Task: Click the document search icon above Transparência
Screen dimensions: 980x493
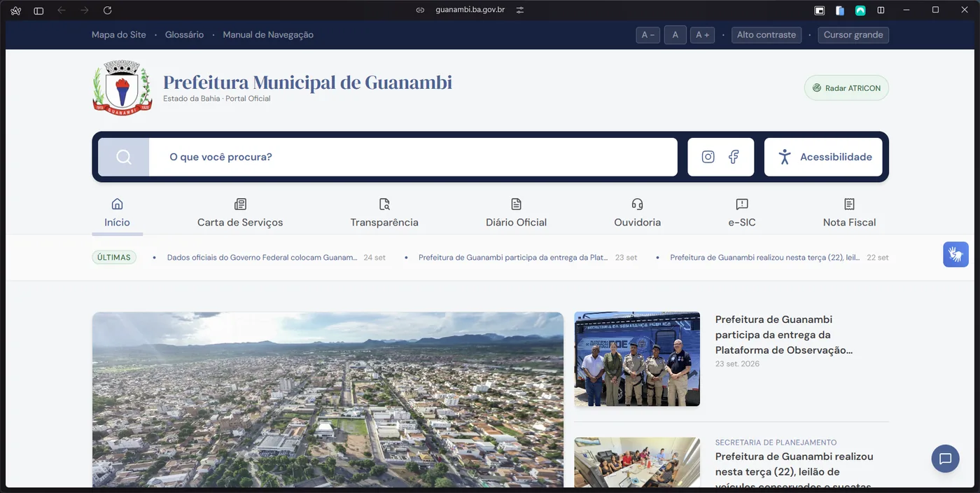Action: point(384,204)
